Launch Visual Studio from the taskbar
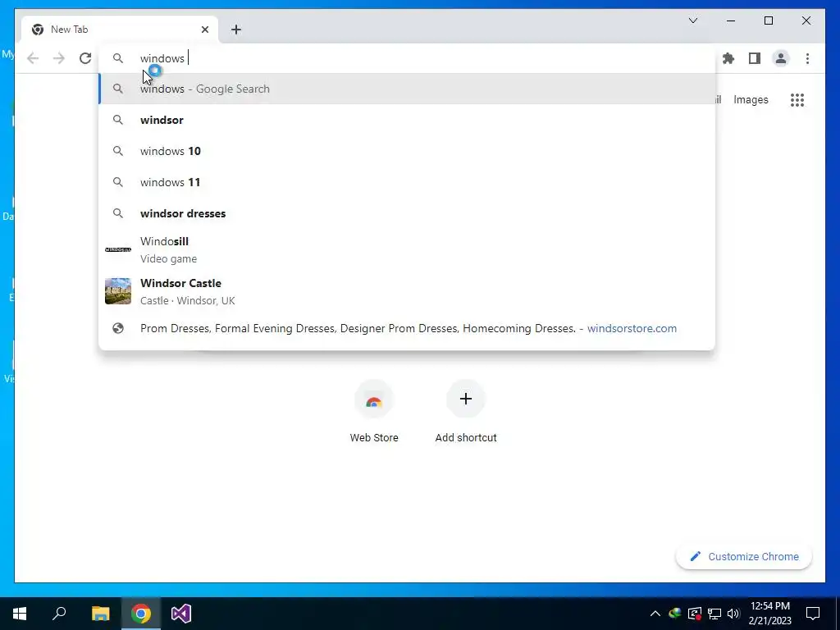The width and height of the screenshot is (840, 630). (x=181, y=614)
